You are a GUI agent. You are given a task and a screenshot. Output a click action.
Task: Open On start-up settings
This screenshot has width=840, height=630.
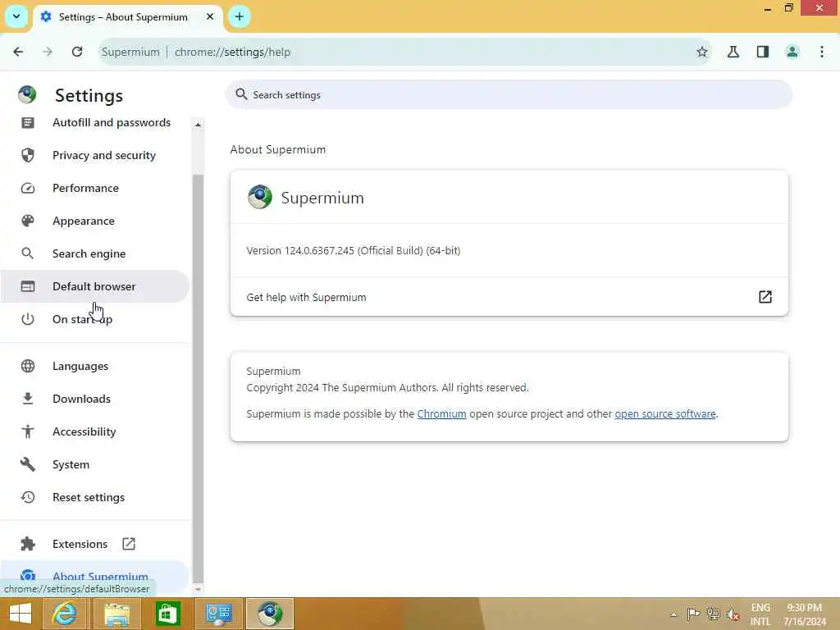click(x=95, y=319)
